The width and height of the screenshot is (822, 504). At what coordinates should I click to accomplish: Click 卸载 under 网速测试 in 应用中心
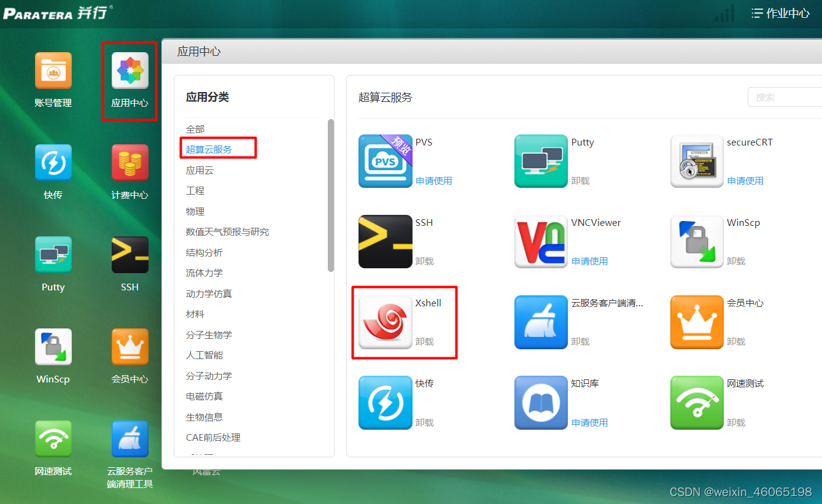coord(736,422)
